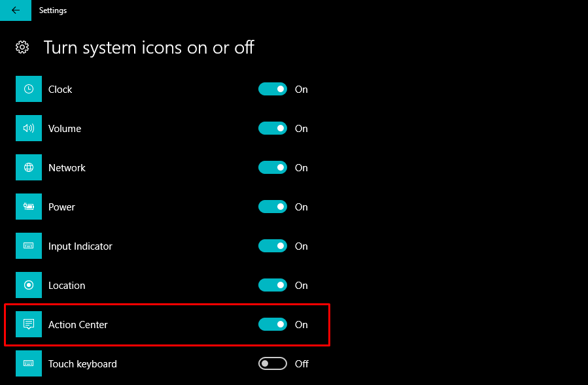The image size is (588, 385).
Task: Click the Input Indicator keyboard icon
Action: [29, 246]
